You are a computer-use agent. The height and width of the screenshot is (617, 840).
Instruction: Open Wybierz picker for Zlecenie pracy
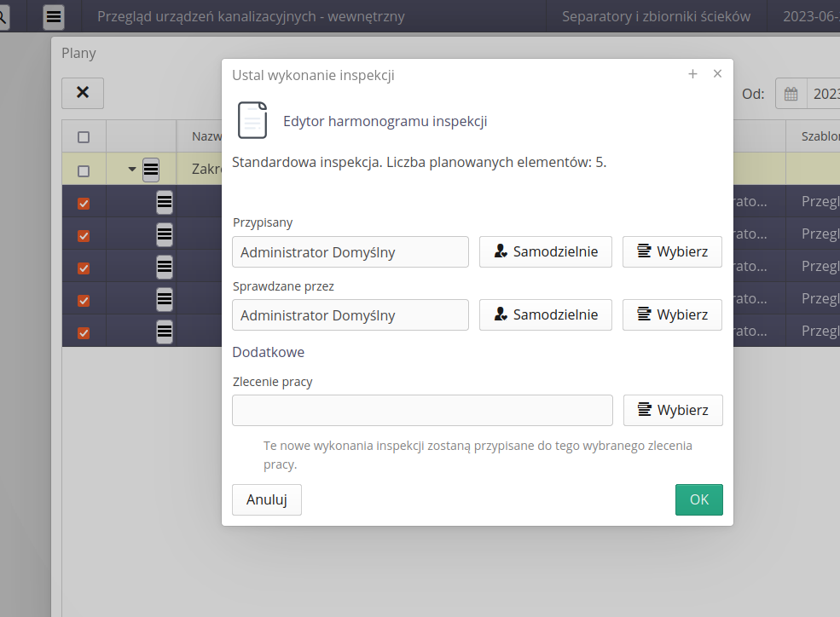pyautogui.click(x=673, y=411)
